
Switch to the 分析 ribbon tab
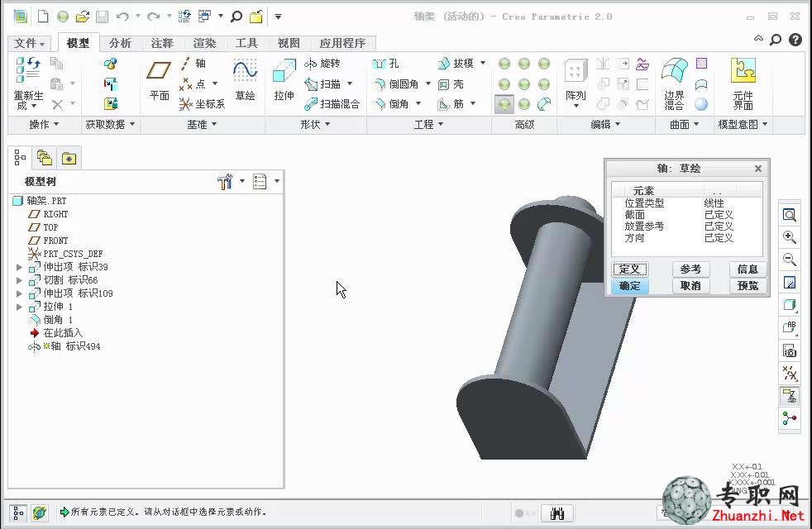coord(120,43)
